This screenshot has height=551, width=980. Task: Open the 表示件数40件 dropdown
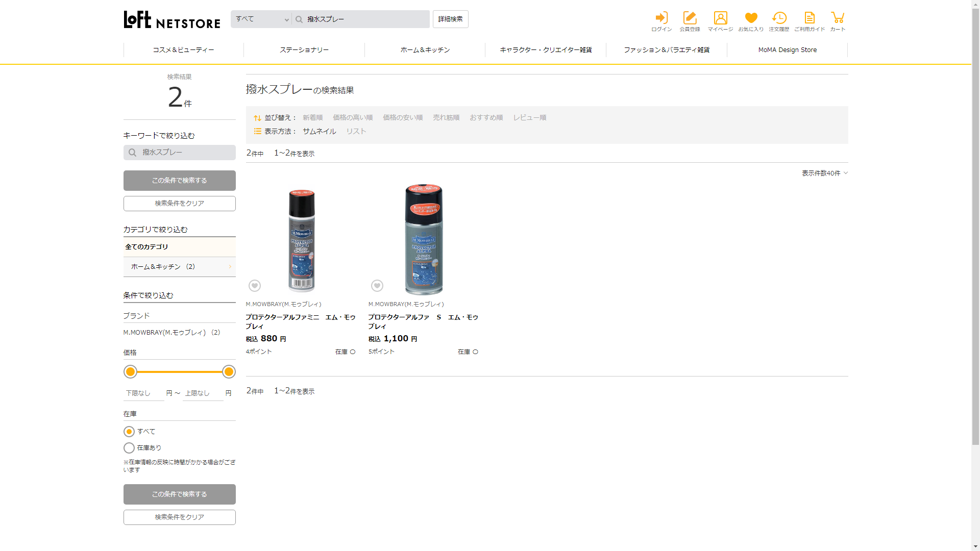[x=824, y=173]
